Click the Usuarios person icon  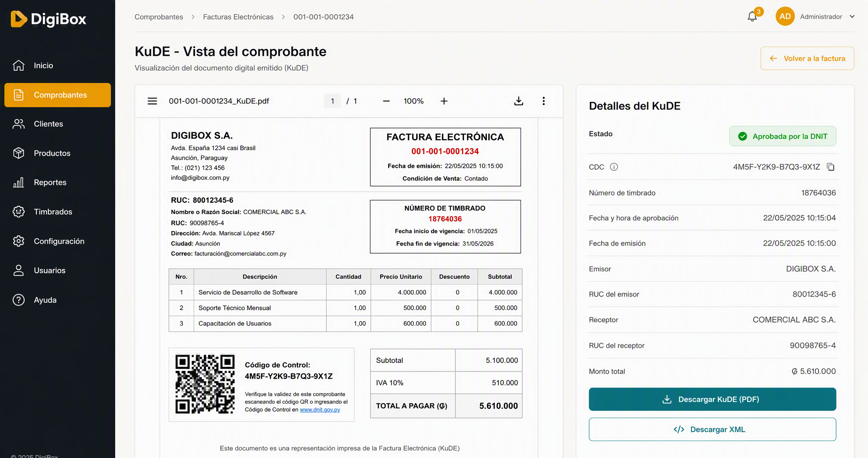(19, 271)
